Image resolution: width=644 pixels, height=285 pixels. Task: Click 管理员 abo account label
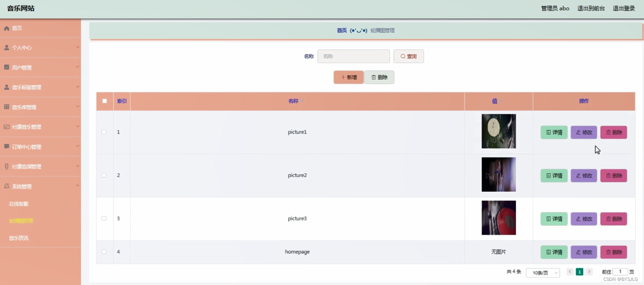[x=555, y=8]
